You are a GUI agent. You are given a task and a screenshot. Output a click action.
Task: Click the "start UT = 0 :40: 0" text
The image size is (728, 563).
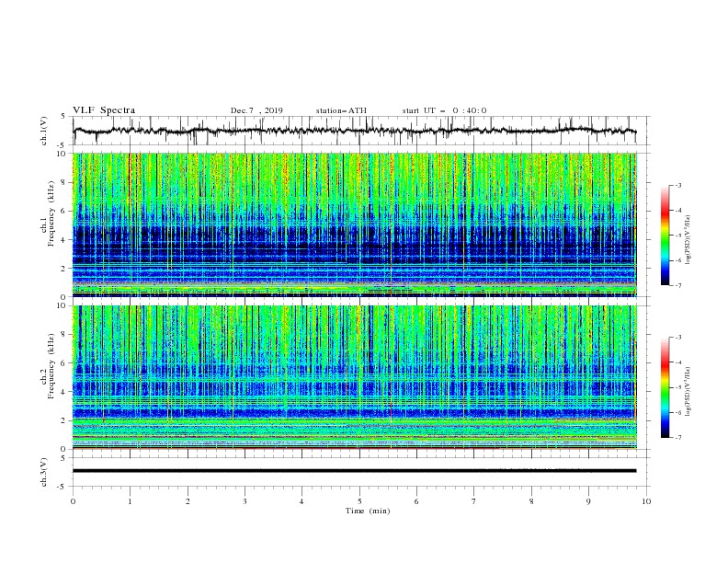pos(444,110)
